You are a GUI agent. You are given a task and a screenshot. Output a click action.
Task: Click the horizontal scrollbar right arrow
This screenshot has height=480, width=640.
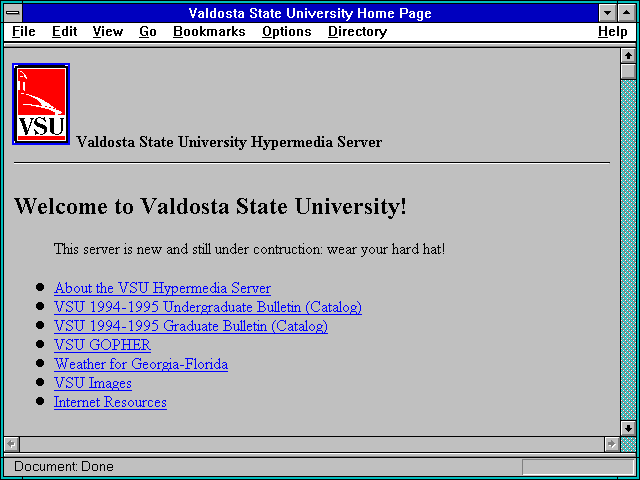pos(612,444)
